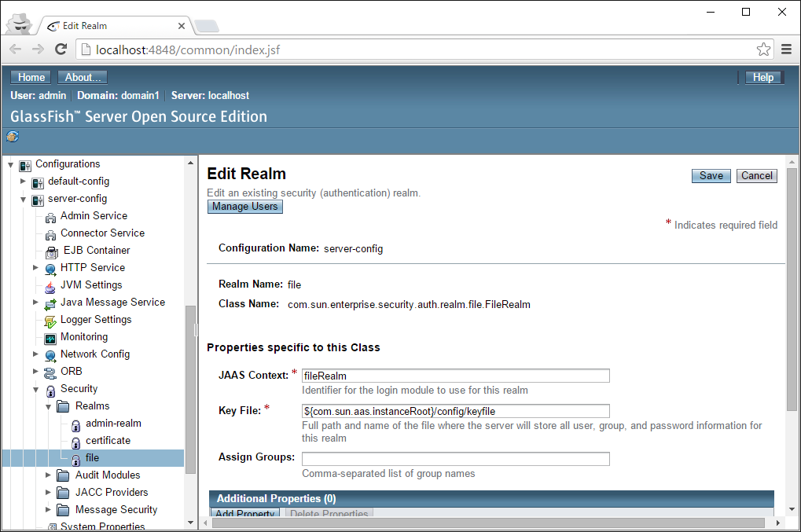Screen dimensions: 801x532
Task: Expand the Network Config node
Action: 35,354
